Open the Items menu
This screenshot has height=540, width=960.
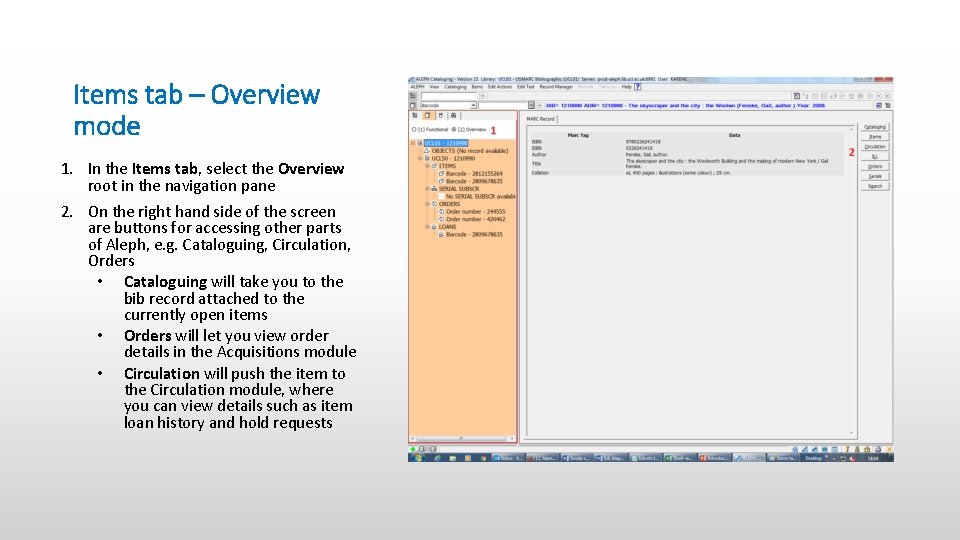pos(477,87)
